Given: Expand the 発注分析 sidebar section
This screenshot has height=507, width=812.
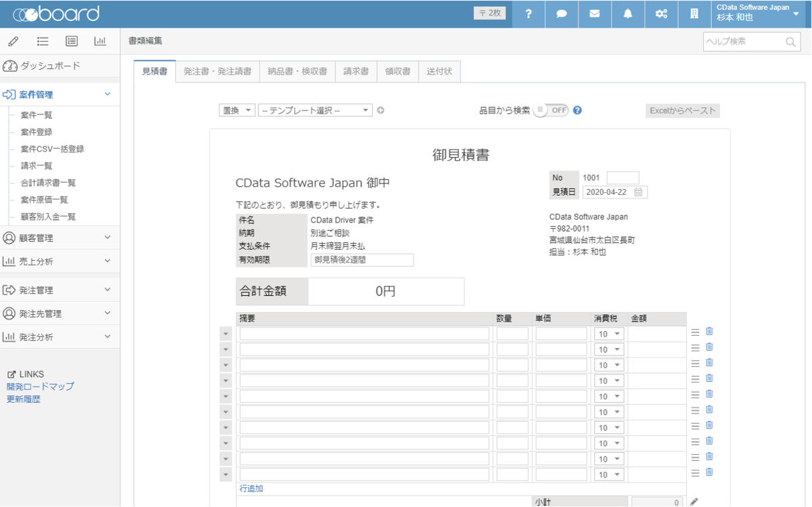Looking at the screenshot, I should click(x=60, y=336).
